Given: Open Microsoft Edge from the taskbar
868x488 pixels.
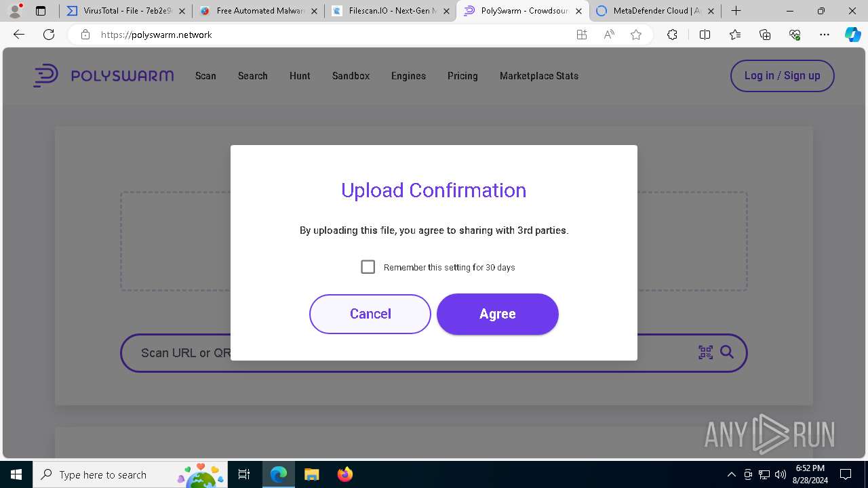Looking at the screenshot, I should (x=279, y=474).
